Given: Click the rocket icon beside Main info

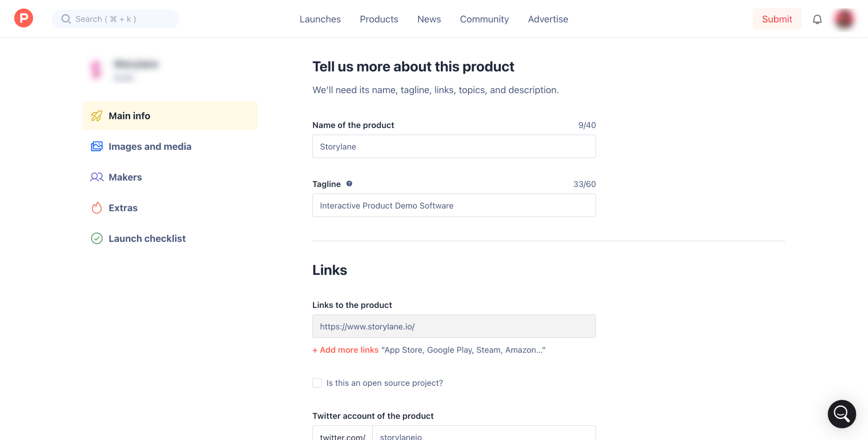Looking at the screenshot, I should tap(97, 116).
